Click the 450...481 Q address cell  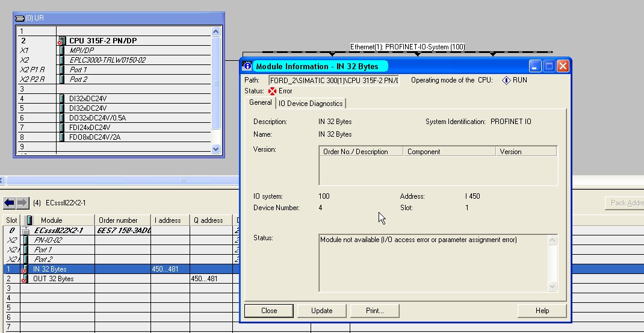pyautogui.click(x=211, y=279)
